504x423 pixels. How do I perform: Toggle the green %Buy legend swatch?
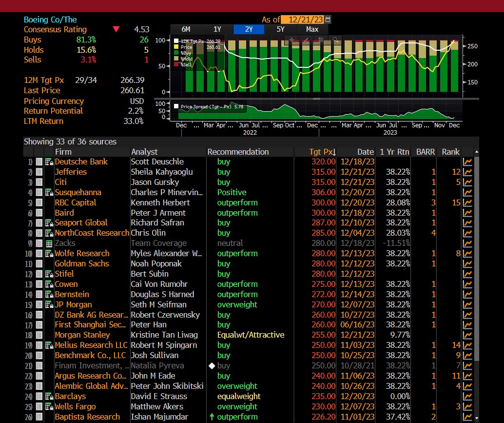tap(176, 53)
